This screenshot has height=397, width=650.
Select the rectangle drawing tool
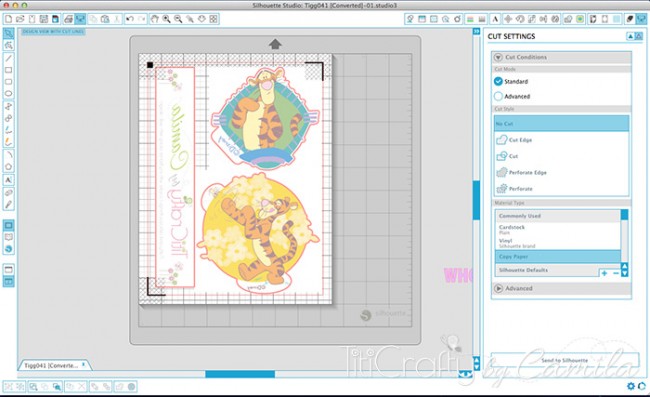8,70
